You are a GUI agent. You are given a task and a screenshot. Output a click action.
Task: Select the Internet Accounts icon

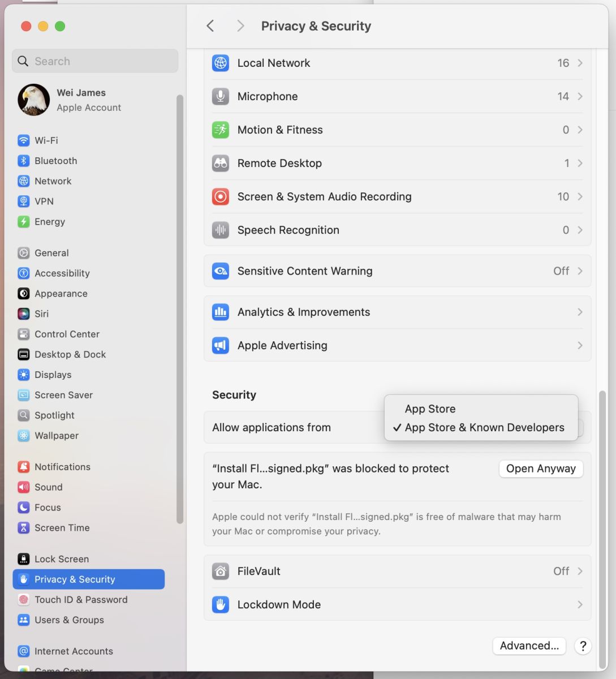click(x=23, y=651)
